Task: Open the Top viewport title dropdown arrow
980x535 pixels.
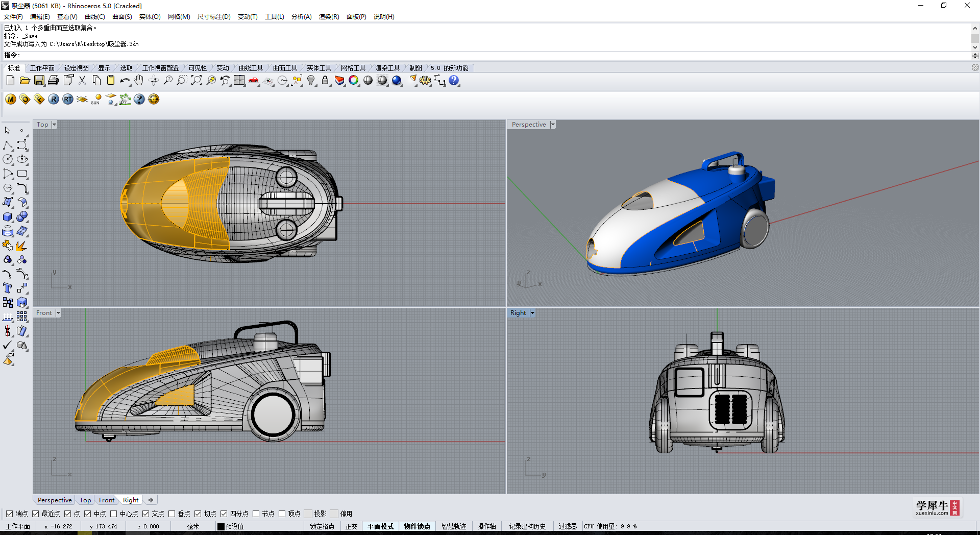Action: click(x=54, y=125)
